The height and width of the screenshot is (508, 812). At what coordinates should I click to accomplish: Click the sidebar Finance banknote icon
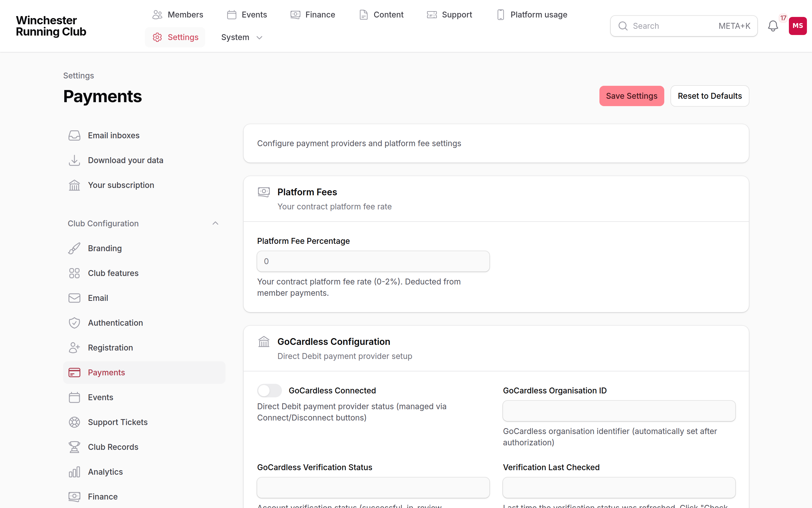(74, 497)
